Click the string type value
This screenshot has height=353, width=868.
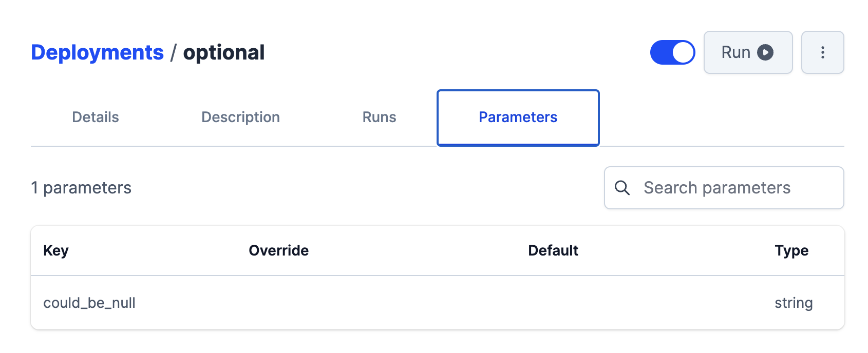[x=794, y=303]
